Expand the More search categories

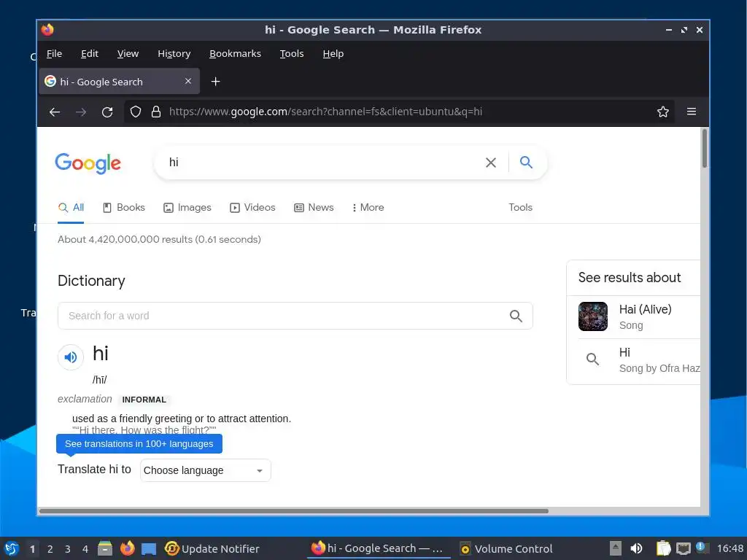pos(368,208)
